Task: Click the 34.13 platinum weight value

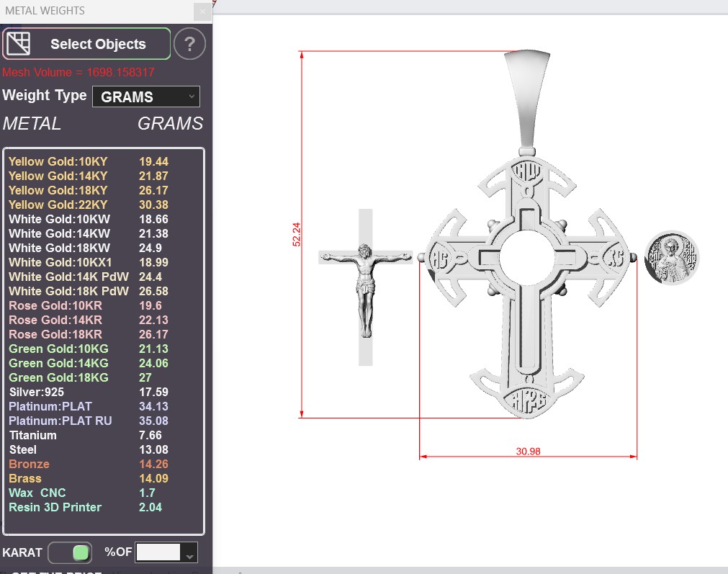Action: 153,406
